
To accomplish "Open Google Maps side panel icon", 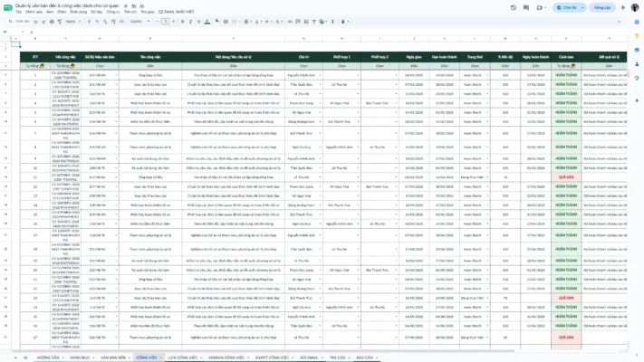I will click(x=637, y=78).
